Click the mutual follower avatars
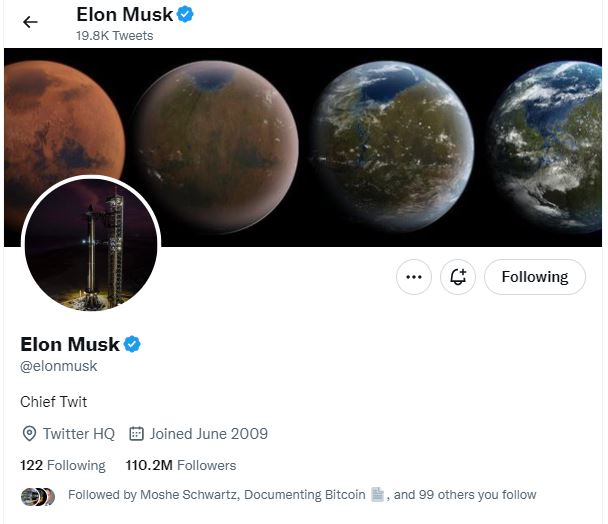The width and height of the screenshot is (608, 524). 37,495
